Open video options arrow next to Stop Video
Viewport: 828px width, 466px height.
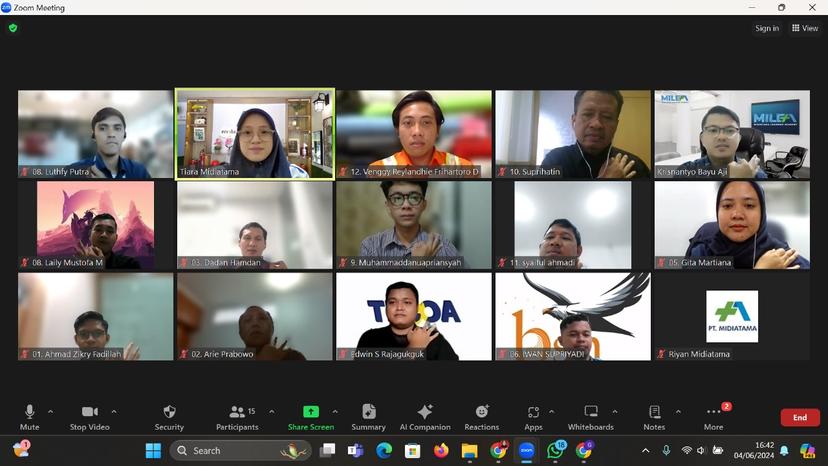tap(114, 412)
